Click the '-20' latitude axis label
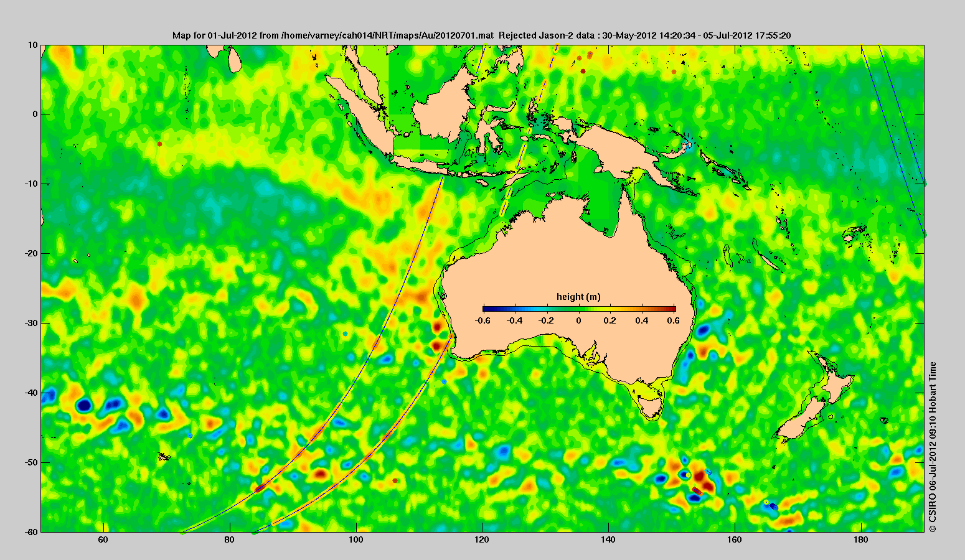The height and width of the screenshot is (560, 965). click(x=31, y=254)
